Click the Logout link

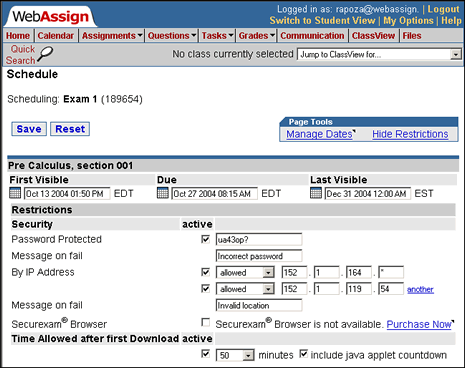pyautogui.click(x=444, y=9)
